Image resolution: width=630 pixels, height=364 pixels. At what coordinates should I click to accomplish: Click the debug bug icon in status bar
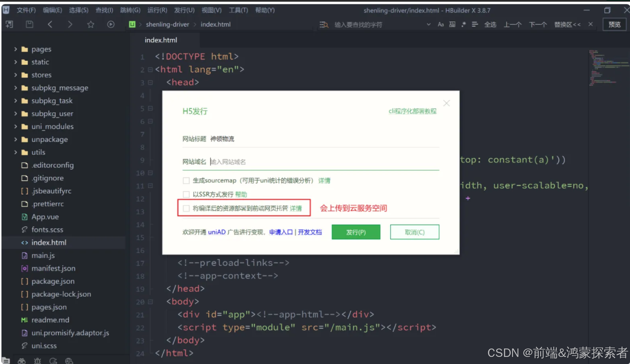[37, 361]
